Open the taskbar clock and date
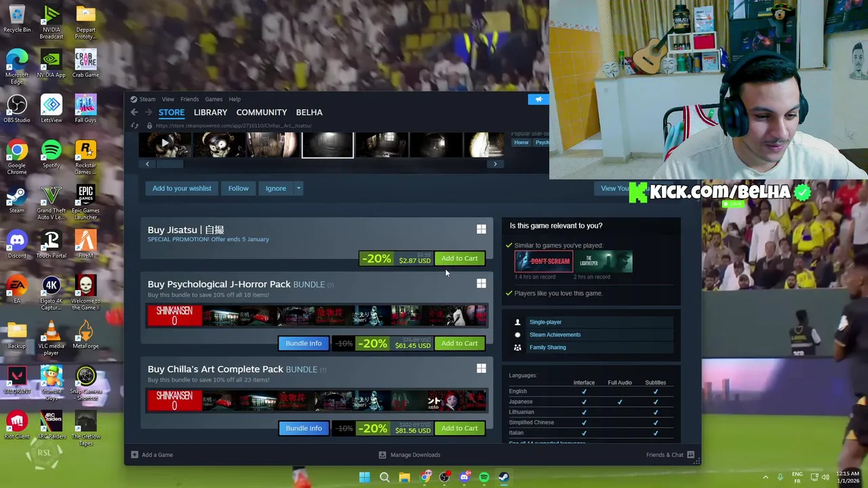Image resolution: width=868 pixels, height=488 pixels. [848, 477]
